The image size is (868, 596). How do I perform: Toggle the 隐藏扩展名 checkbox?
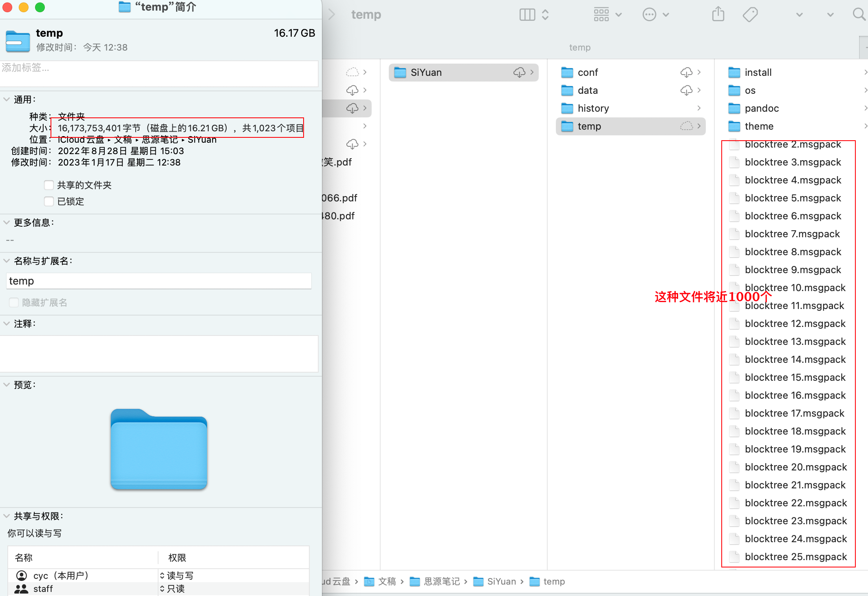click(14, 302)
